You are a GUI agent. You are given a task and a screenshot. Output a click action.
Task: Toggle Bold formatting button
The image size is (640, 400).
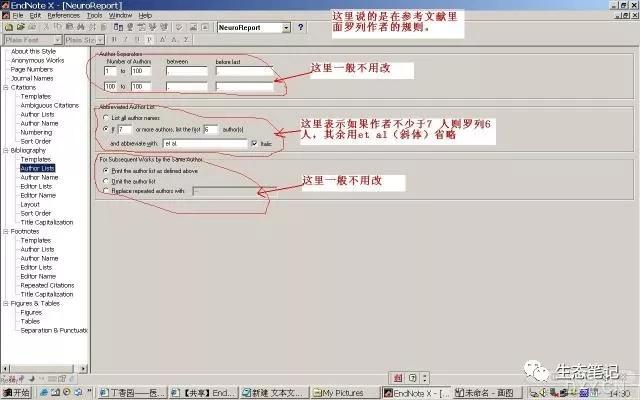pos(114,40)
